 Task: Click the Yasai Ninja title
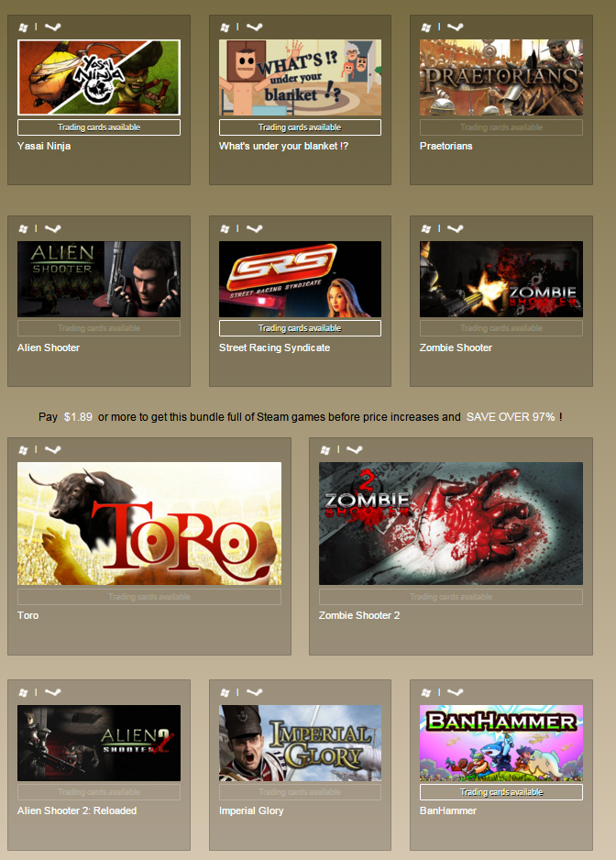pyautogui.click(x=44, y=146)
